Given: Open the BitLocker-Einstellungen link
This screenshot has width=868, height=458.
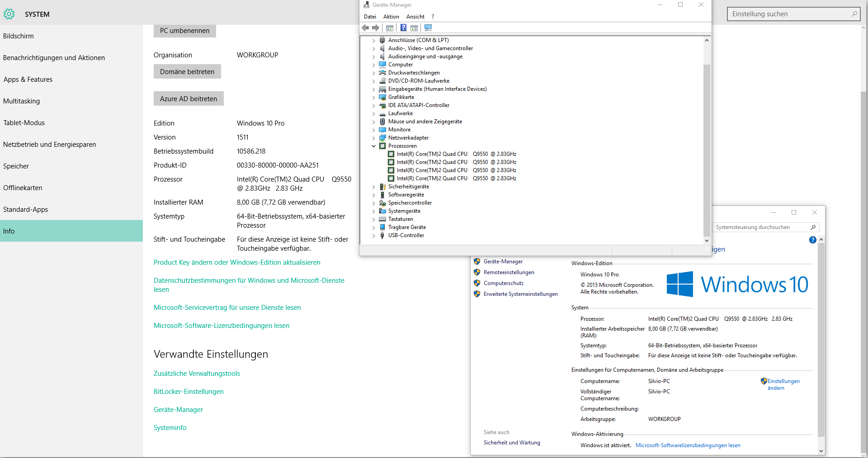Looking at the screenshot, I should (189, 392).
